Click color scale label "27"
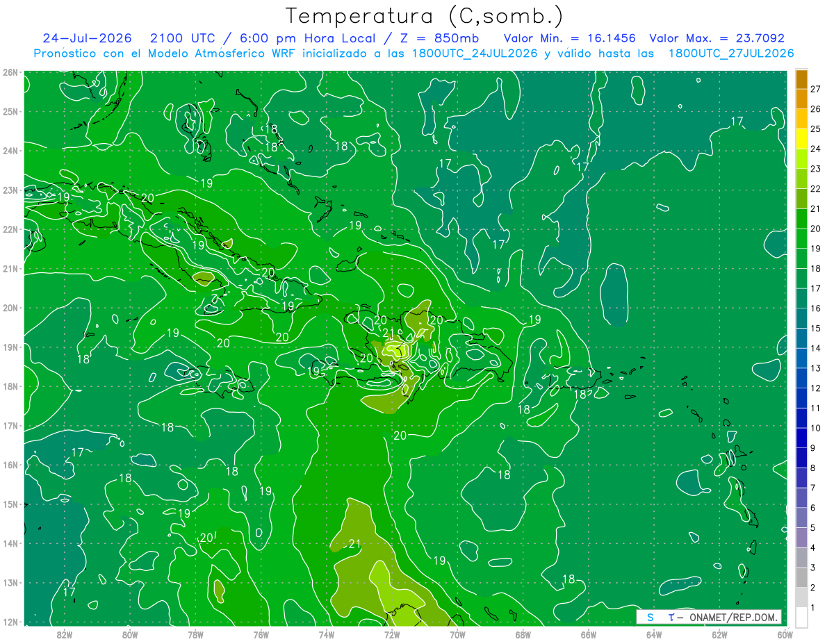The width and height of the screenshot is (834, 644). [816, 89]
